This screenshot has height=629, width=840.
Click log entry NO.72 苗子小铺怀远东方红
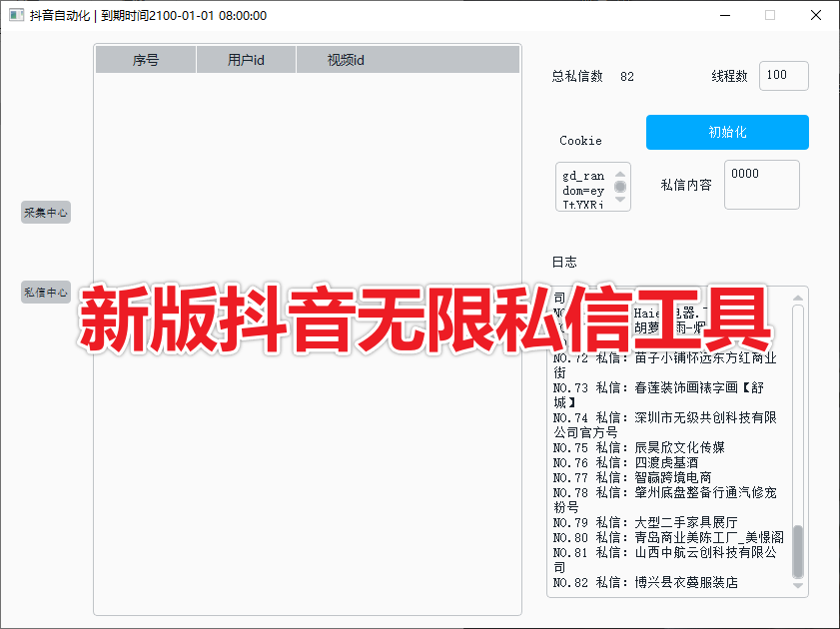(665, 365)
